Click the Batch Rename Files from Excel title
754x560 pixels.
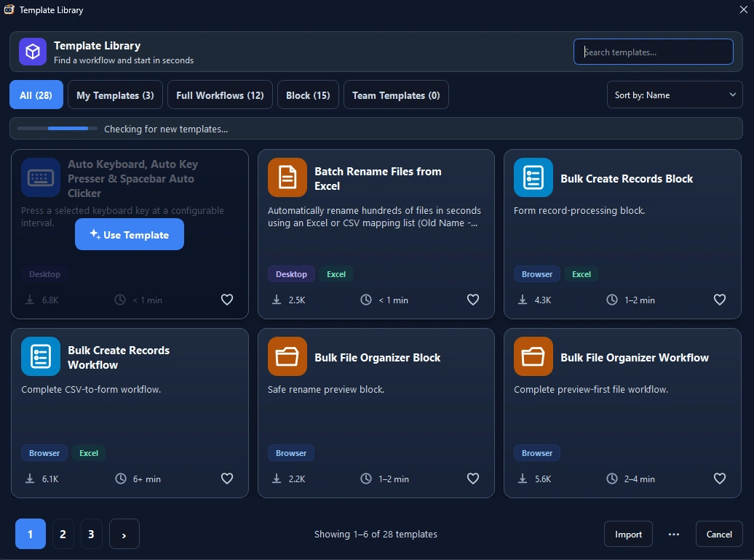[x=378, y=178]
